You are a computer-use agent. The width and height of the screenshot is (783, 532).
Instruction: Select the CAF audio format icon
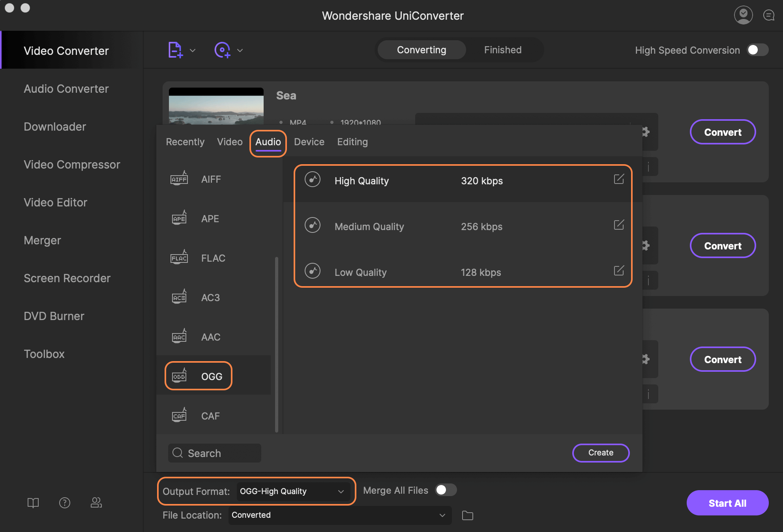(179, 414)
